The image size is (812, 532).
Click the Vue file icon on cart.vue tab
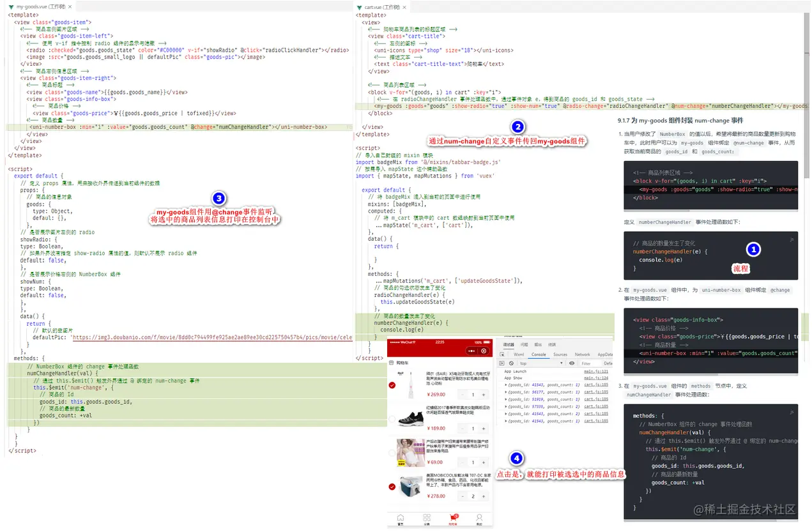(x=359, y=8)
